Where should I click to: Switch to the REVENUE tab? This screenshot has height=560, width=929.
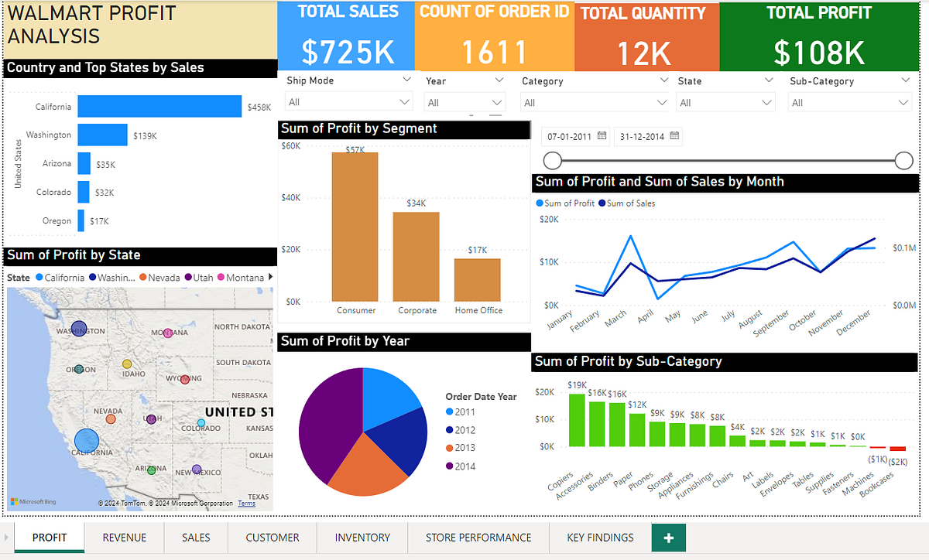tap(123, 537)
